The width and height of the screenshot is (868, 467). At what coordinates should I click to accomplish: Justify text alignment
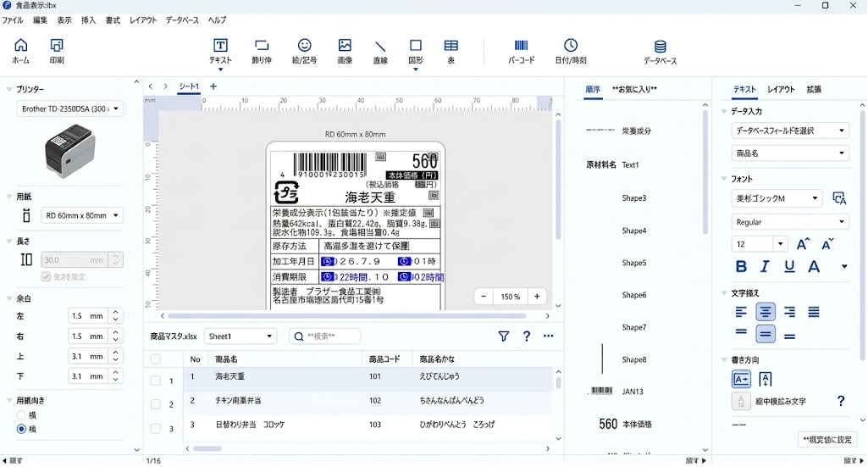pyautogui.click(x=814, y=313)
